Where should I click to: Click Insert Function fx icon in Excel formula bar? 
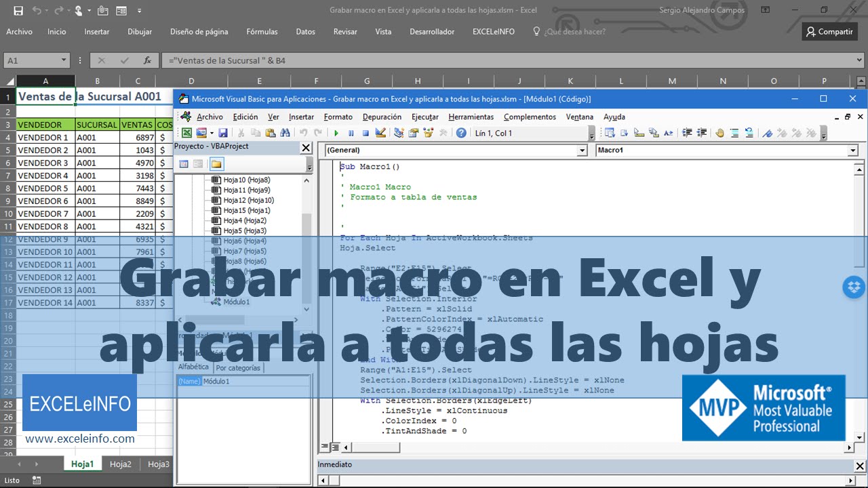(x=147, y=60)
